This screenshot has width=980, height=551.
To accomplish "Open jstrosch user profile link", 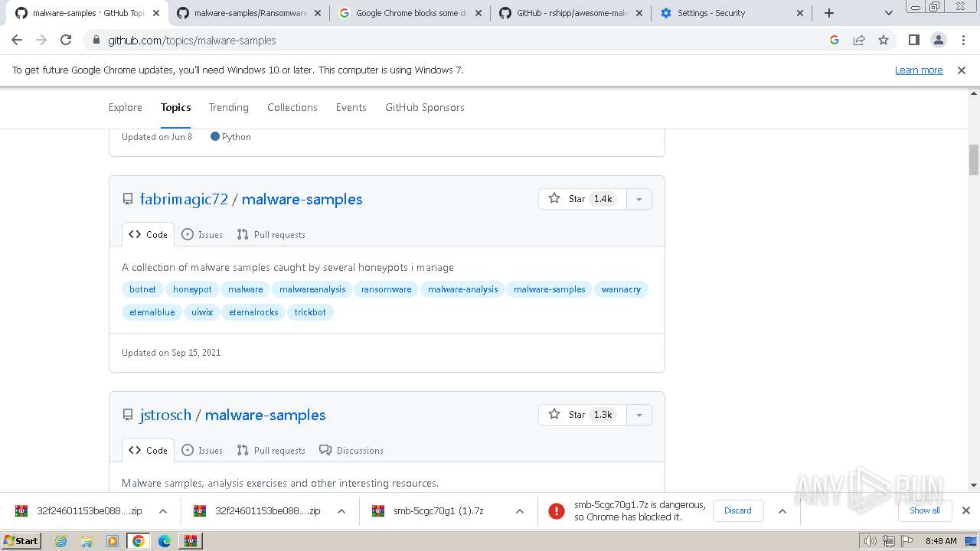I will coord(165,415).
